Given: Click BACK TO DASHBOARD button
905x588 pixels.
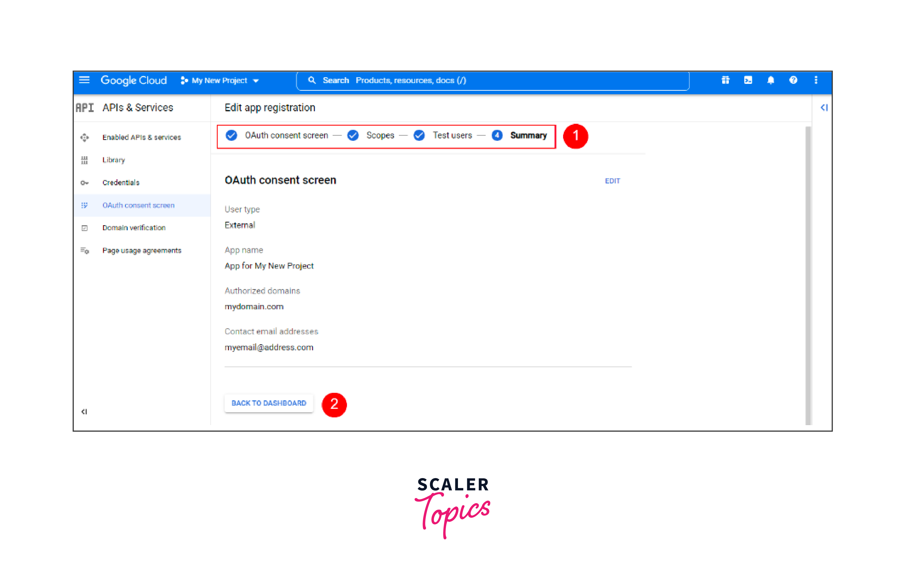Looking at the screenshot, I should click(x=268, y=403).
